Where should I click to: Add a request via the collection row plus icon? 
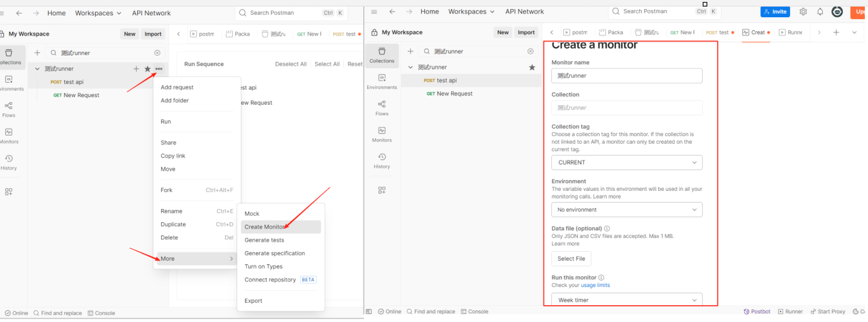click(136, 69)
